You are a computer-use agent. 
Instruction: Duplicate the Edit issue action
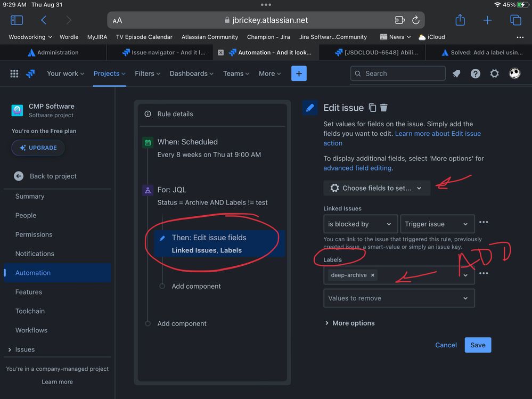point(372,108)
